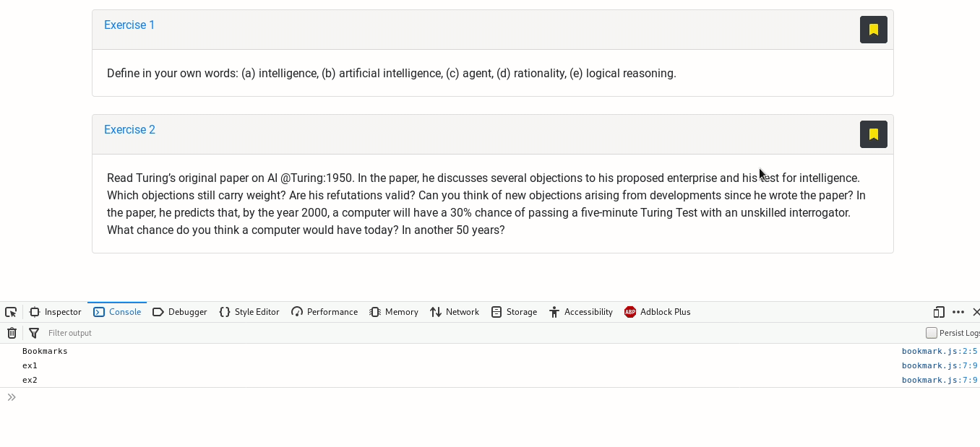This screenshot has width=980, height=447.
Task: Jump to bookmark.js line 2 source link
Action: 939,351
